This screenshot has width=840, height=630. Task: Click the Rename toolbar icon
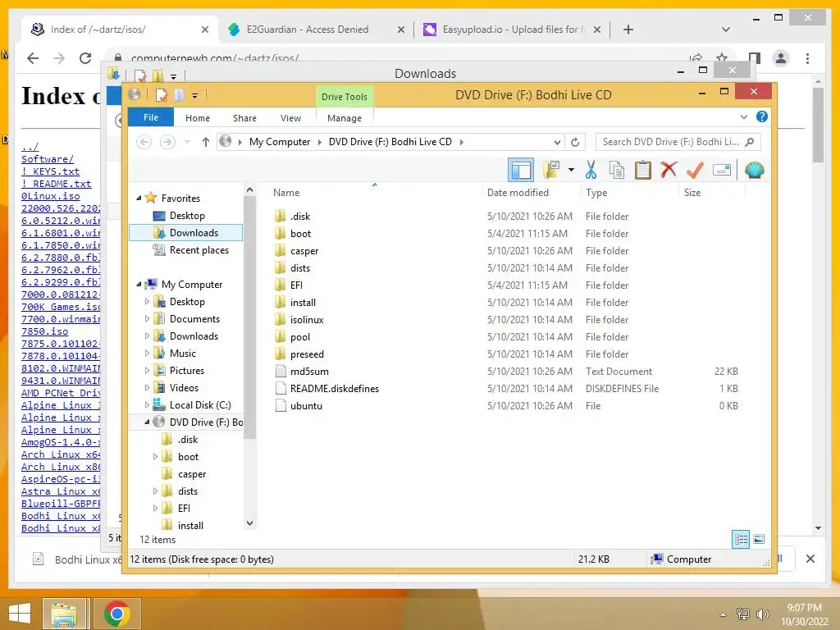coord(722,171)
